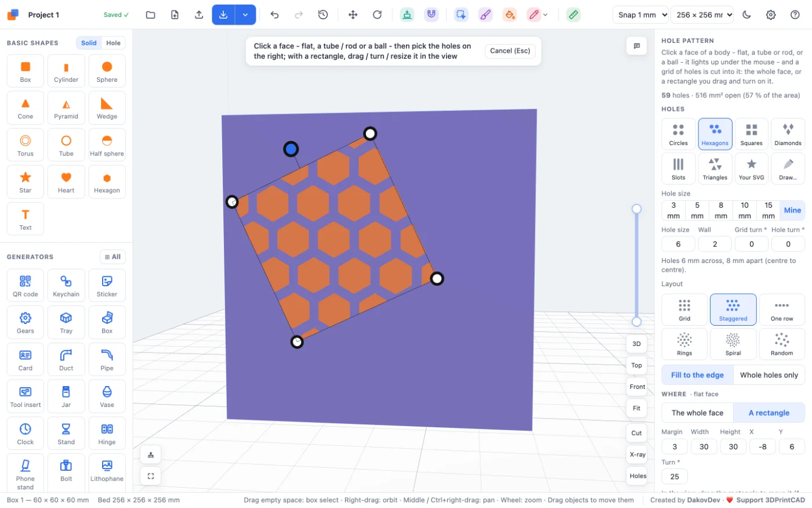
Task: Choose Whole holes only option
Action: (x=769, y=375)
